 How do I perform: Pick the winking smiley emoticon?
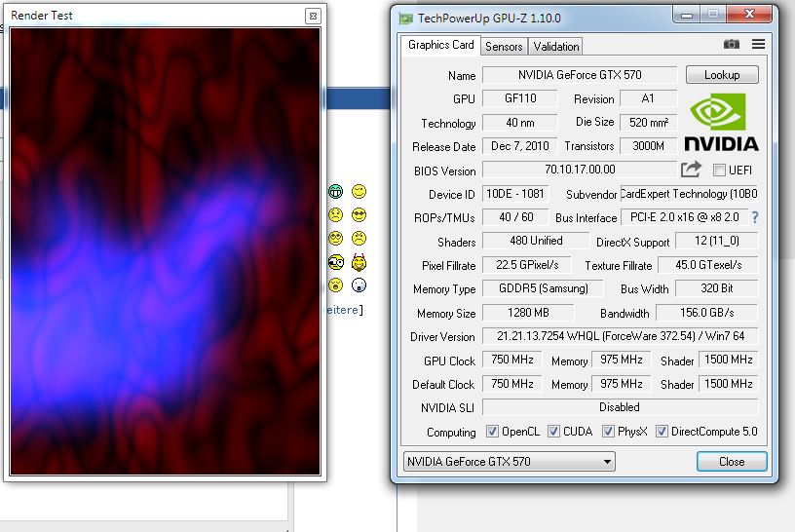pyautogui.click(x=359, y=192)
